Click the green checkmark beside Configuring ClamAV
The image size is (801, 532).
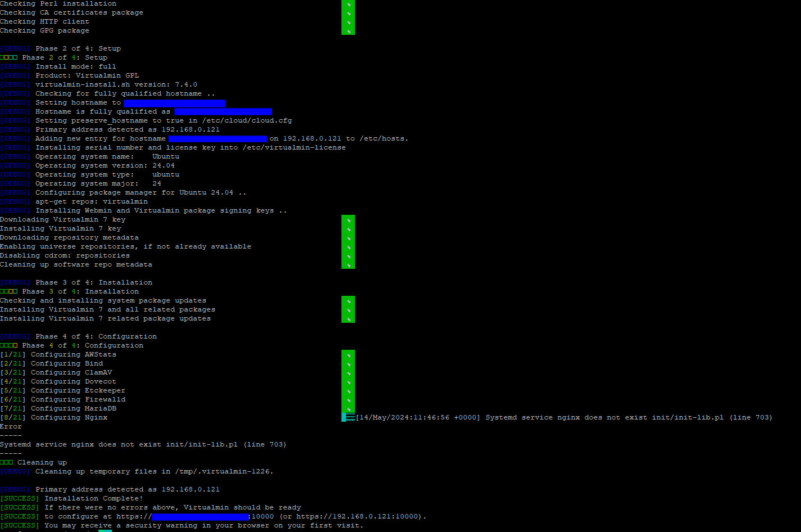point(348,372)
